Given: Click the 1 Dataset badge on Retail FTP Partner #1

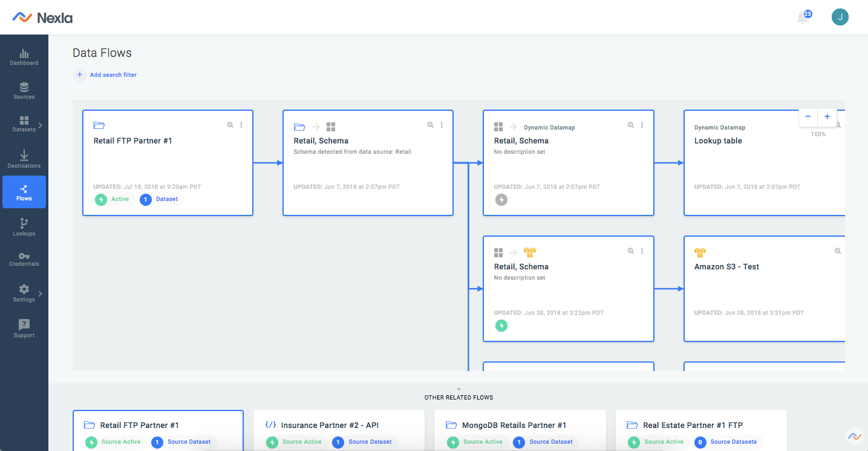Looking at the screenshot, I should point(160,199).
